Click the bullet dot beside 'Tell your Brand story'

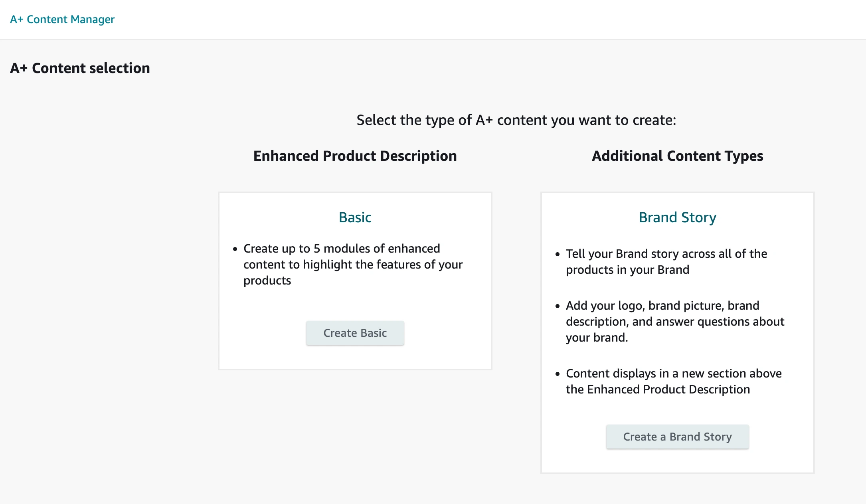558,254
